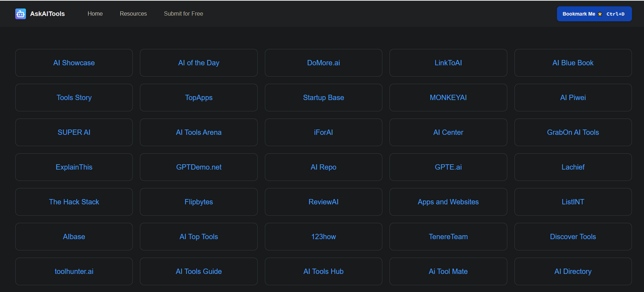Open The Hack Stack card

coord(74,202)
